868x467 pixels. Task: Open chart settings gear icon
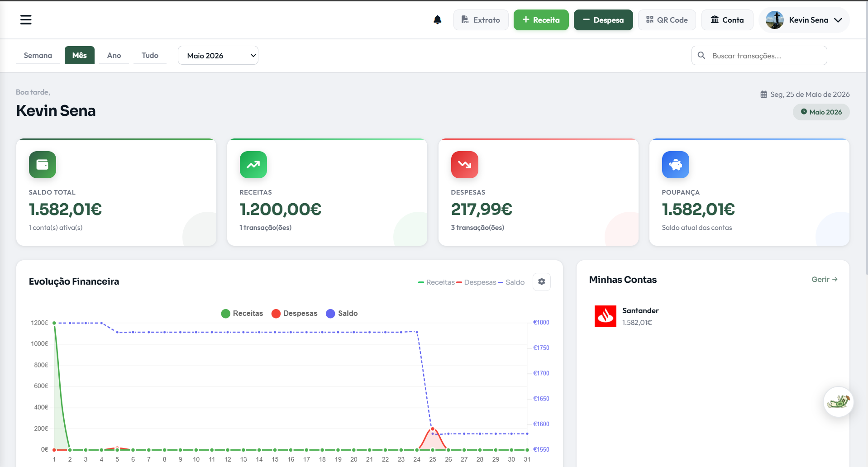point(541,282)
